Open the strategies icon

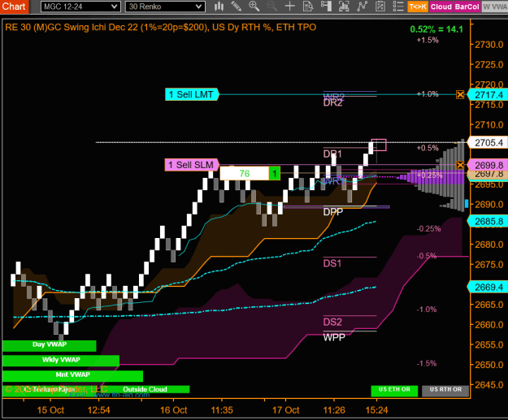(380, 6)
